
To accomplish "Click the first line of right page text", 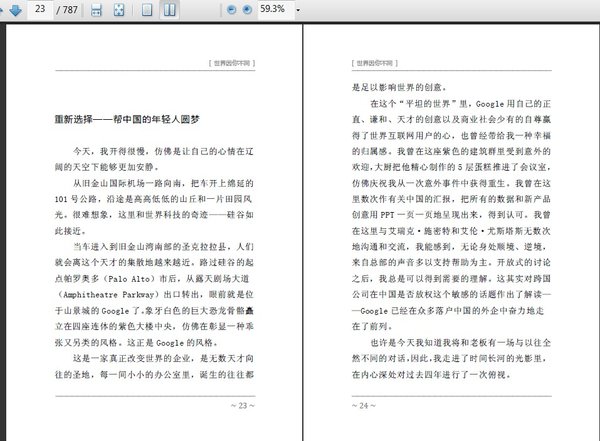I will [399, 87].
